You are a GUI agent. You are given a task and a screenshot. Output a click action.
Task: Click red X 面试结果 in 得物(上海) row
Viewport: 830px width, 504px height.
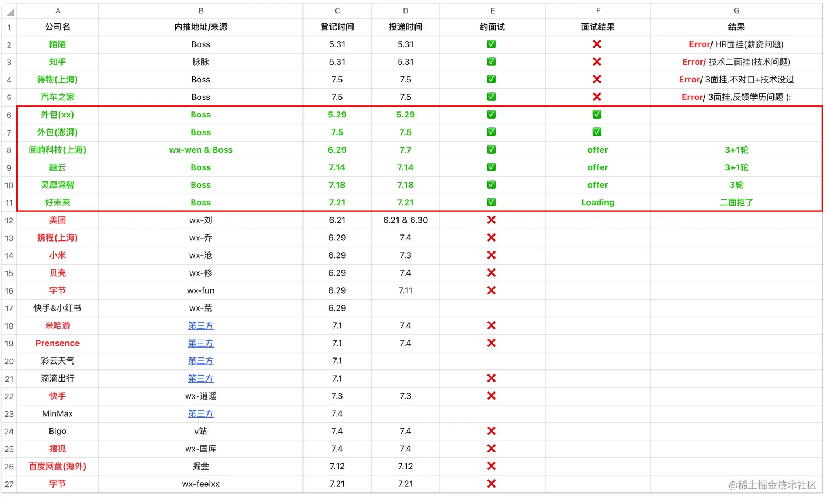pos(597,80)
